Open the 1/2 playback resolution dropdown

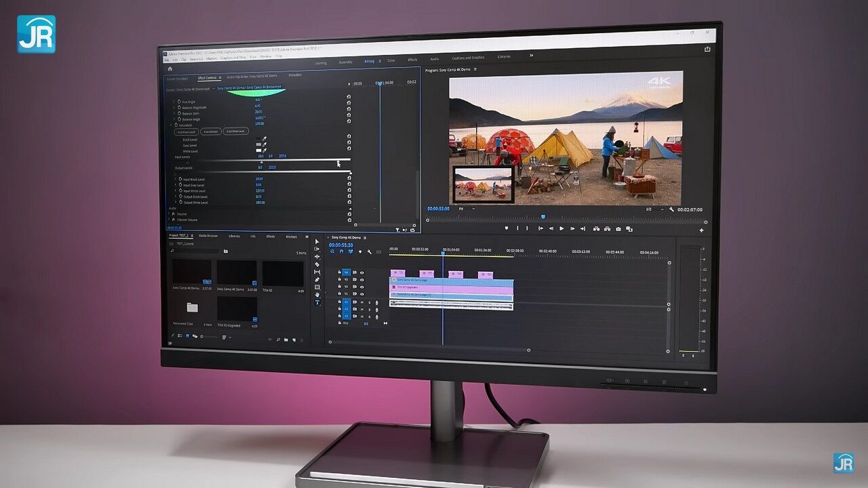(x=653, y=209)
